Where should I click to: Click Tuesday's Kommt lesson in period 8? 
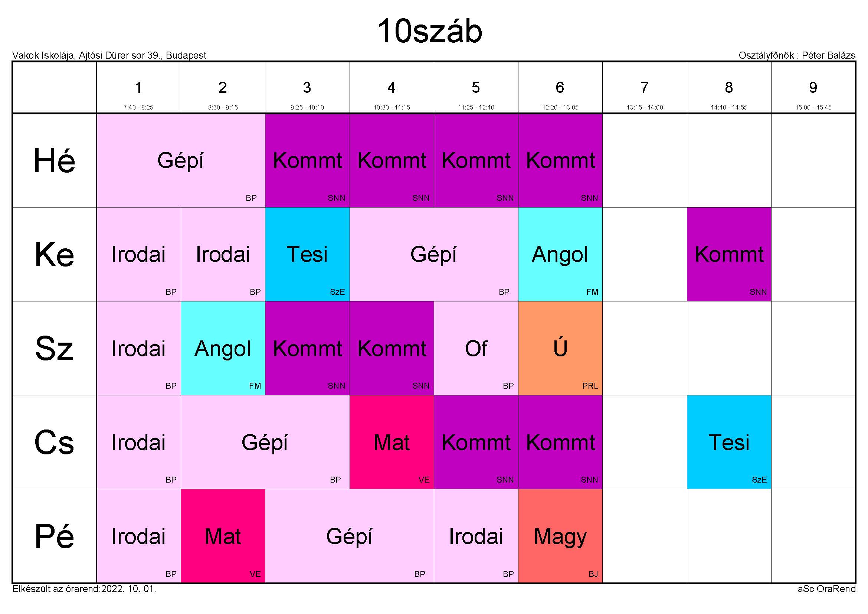click(x=728, y=254)
